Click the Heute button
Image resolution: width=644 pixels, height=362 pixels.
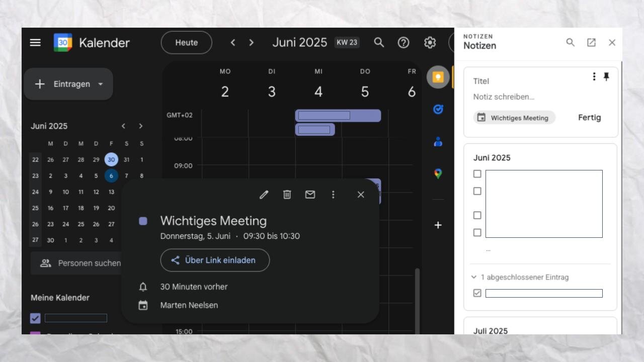pos(186,43)
